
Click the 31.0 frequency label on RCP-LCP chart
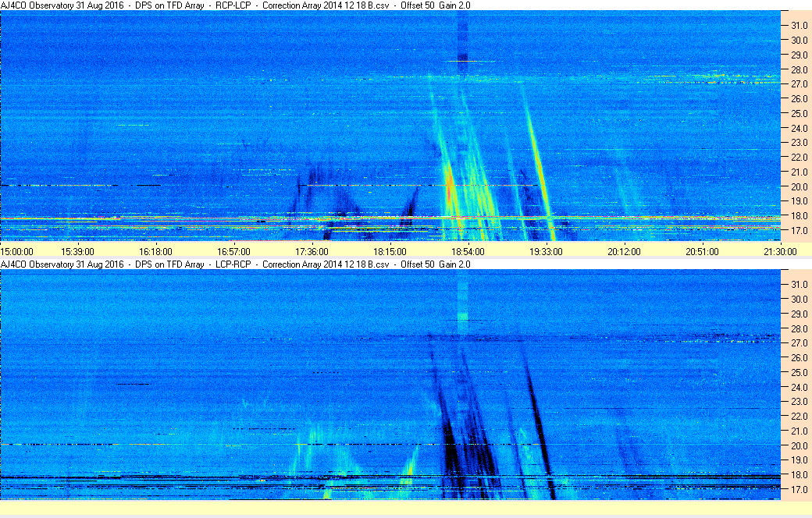point(799,26)
